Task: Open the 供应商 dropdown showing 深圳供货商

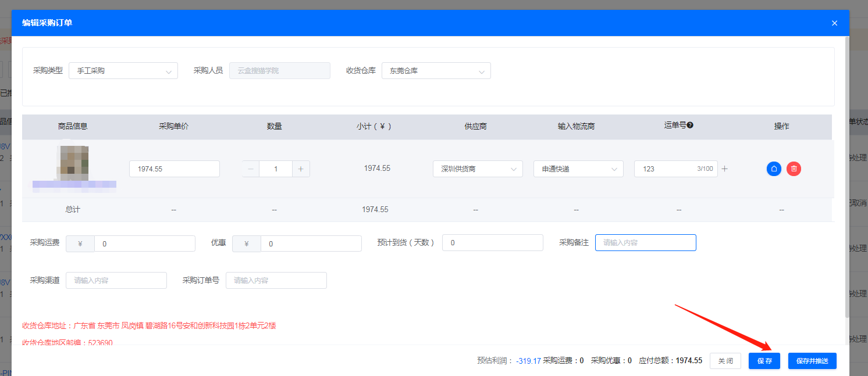Action: click(478, 169)
